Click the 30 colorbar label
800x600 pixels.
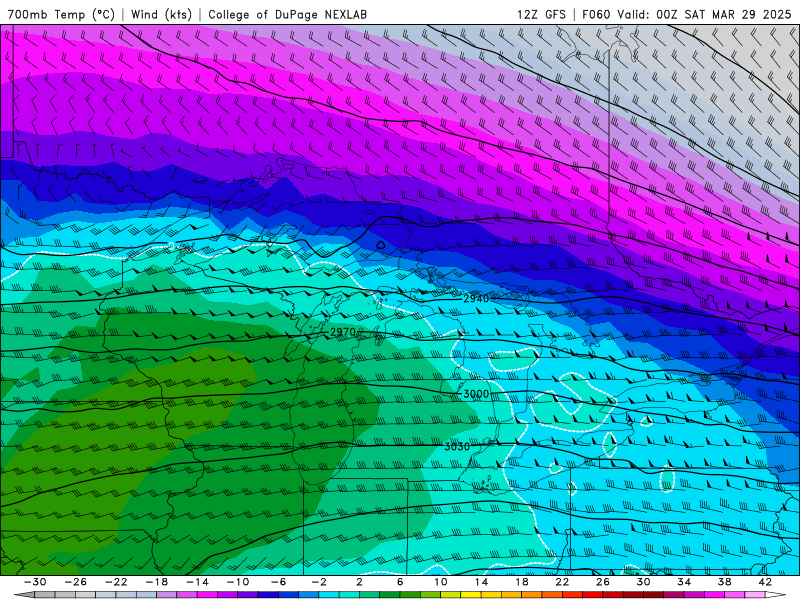(643, 582)
